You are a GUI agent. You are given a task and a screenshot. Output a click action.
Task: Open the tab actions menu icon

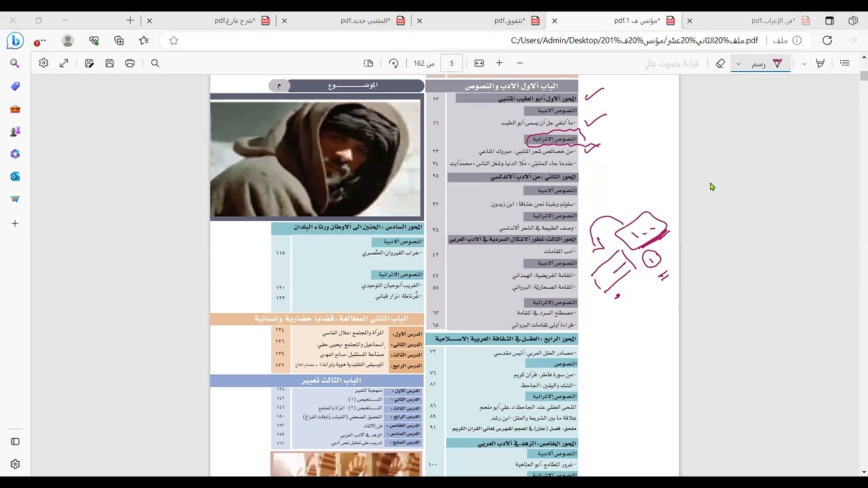(x=829, y=20)
